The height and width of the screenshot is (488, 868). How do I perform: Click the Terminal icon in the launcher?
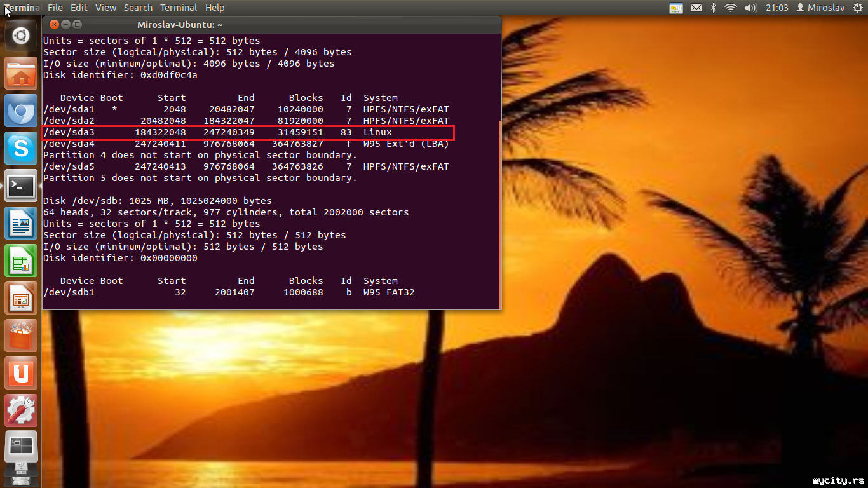click(21, 186)
